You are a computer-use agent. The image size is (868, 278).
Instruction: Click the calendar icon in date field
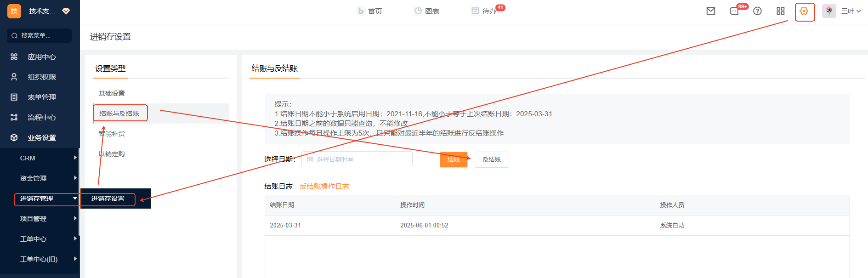coord(310,159)
